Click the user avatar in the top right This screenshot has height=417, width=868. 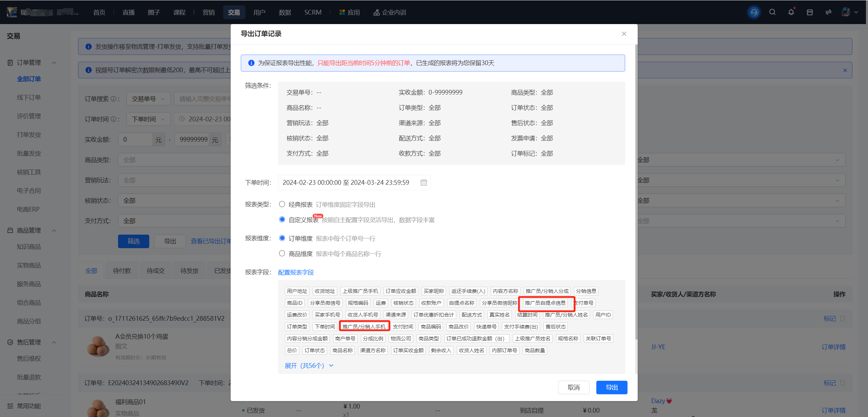[x=846, y=12]
